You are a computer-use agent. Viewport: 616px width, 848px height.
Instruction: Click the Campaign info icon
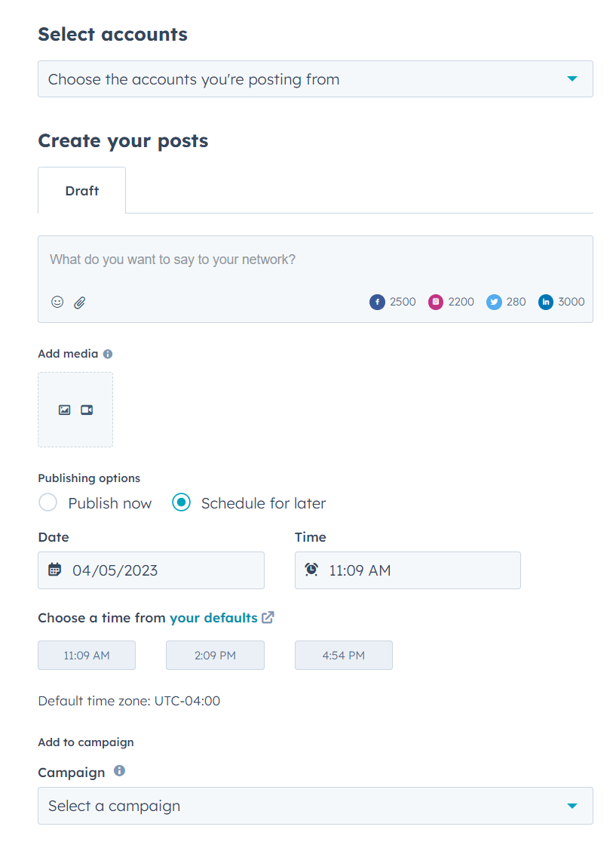[119, 772]
